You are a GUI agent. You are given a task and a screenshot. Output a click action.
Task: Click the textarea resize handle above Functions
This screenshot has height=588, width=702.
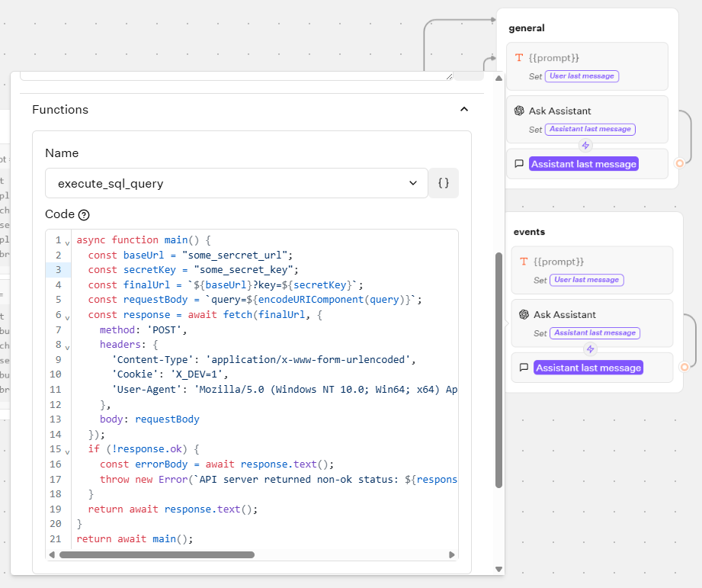pyautogui.click(x=450, y=76)
